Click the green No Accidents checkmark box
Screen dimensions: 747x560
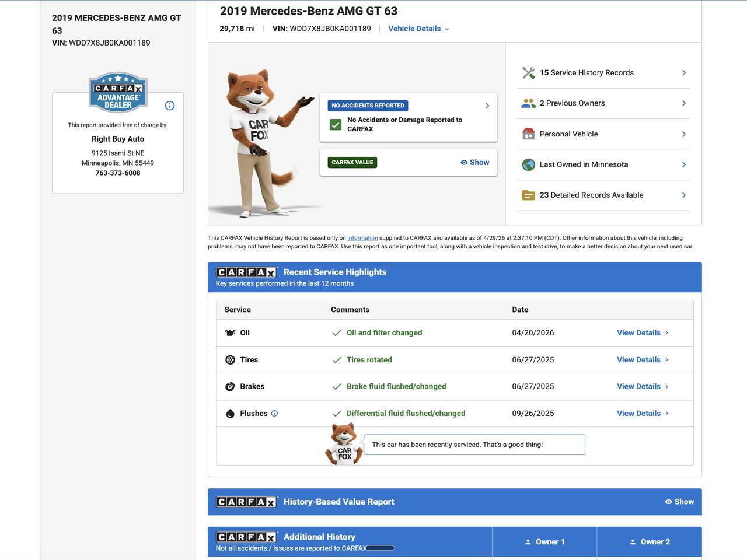pos(336,125)
